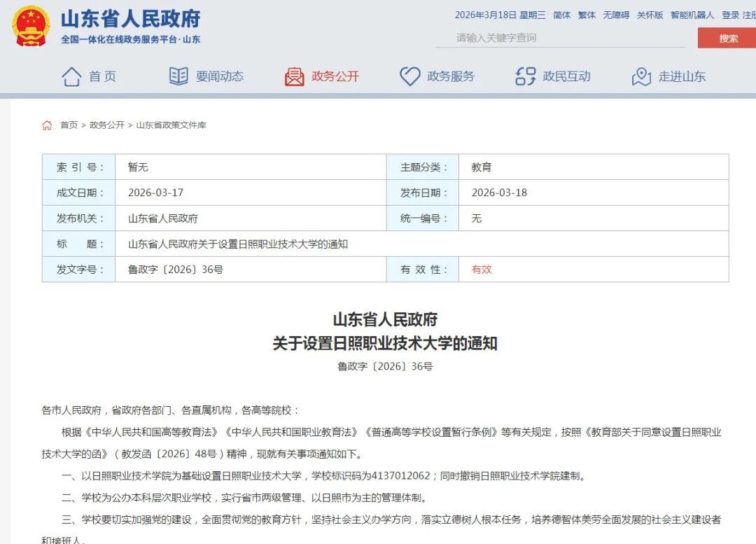
Task: Click the small breadcrumb home icon
Action: pos(47,125)
